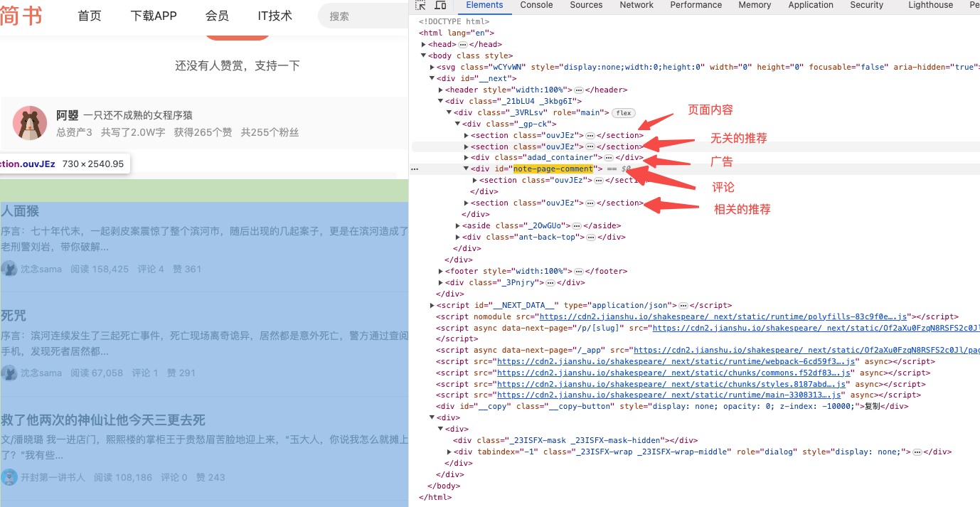The width and height of the screenshot is (980, 507).
Task: Click the ellipsis in the ant-back-top div
Action: coord(590,237)
